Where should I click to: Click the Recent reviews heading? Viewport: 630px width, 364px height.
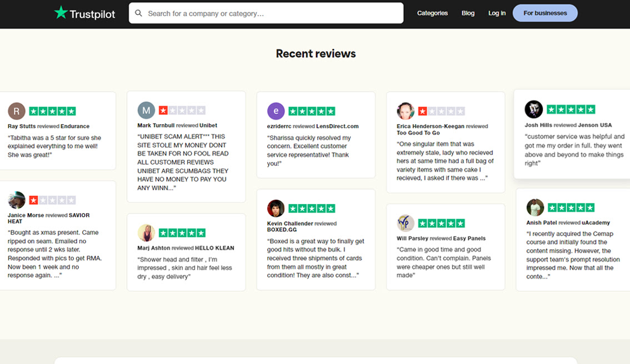[316, 53]
